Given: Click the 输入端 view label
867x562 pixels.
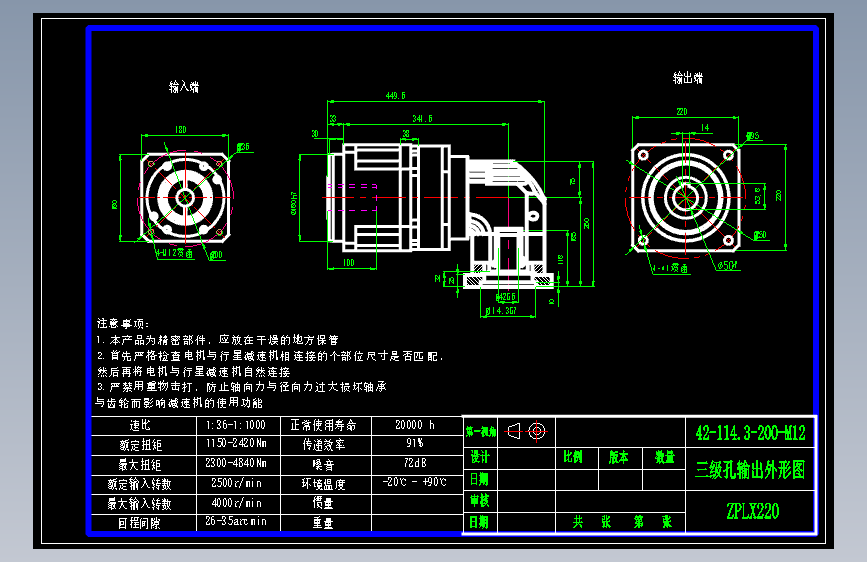Looking at the screenshot, I should [184, 87].
